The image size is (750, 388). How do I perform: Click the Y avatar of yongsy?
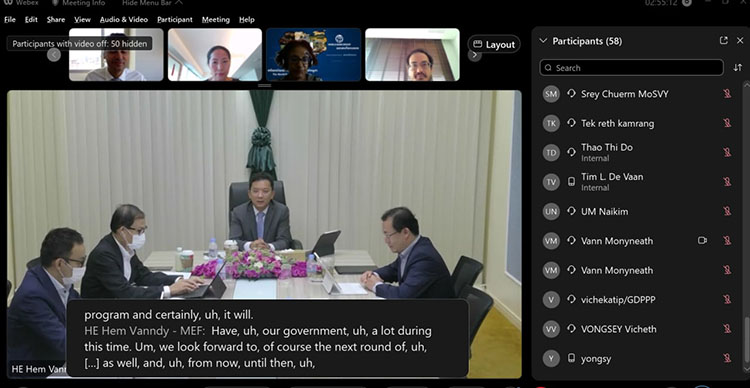pos(551,358)
